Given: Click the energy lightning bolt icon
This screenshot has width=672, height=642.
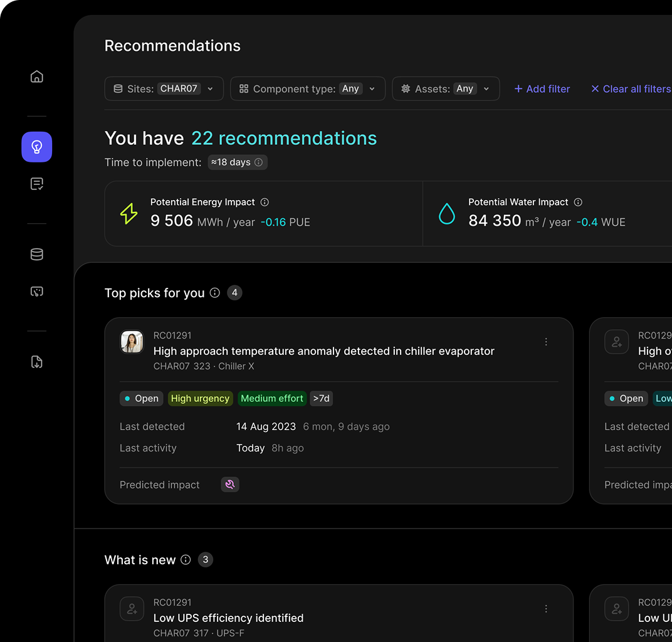Looking at the screenshot, I should coord(129,213).
